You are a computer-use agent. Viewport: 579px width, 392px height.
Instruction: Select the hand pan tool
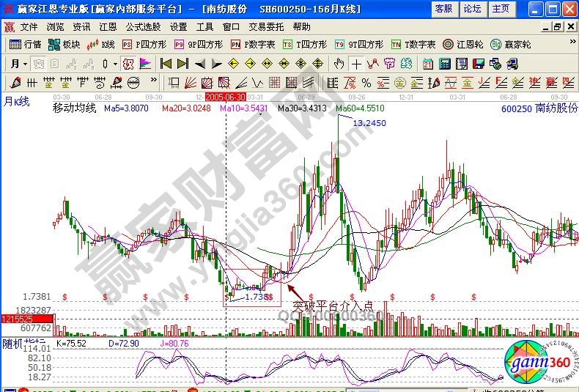tap(339, 63)
